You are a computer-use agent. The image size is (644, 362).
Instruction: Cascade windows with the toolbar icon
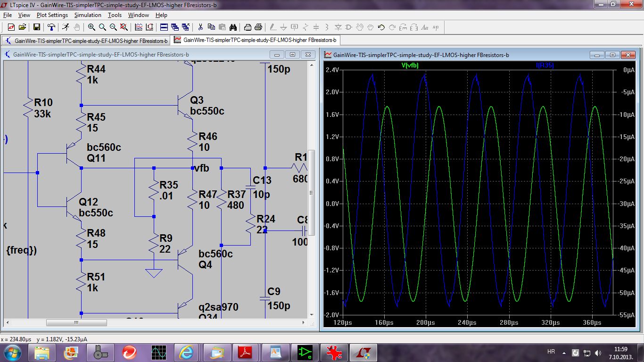click(x=175, y=27)
